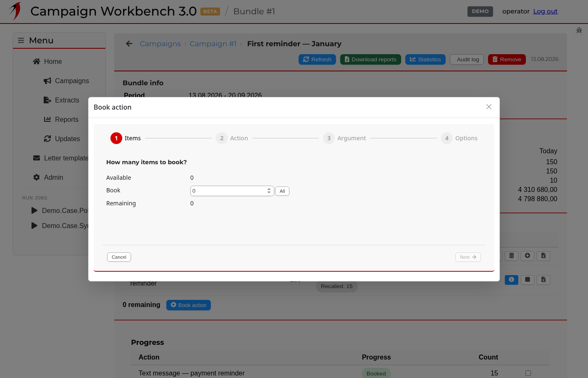Click the bug icon at top right
Viewport: 588px width, 378px height.
coord(579,30)
